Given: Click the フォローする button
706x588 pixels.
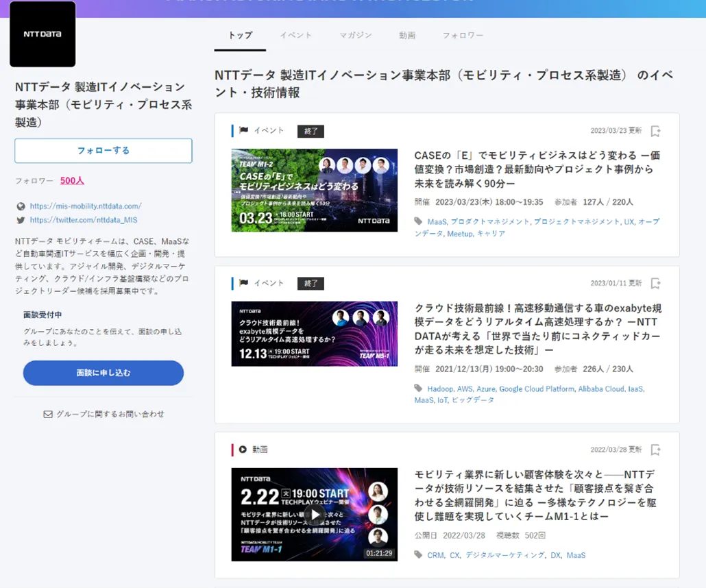Looking at the screenshot, I should pos(103,150).
